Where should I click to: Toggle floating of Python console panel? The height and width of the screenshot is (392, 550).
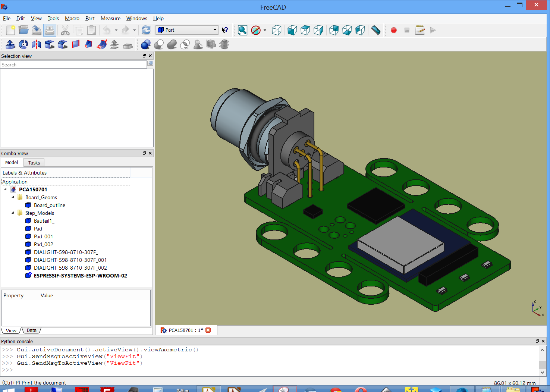coord(537,341)
